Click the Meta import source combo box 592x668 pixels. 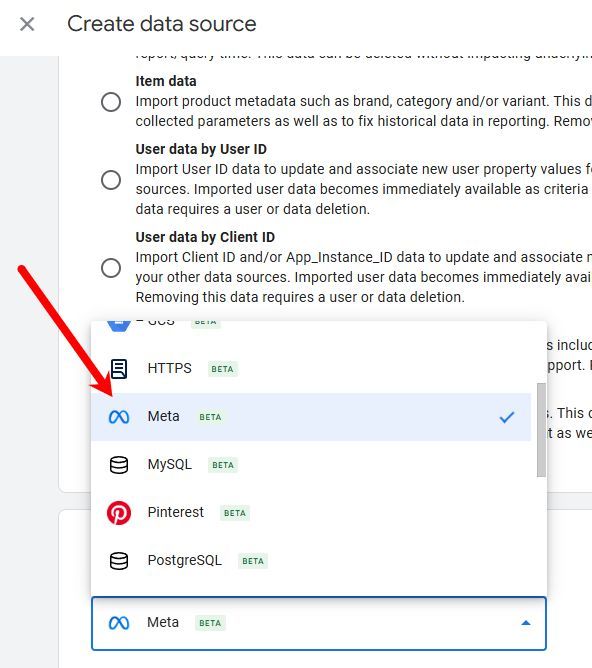click(319, 624)
